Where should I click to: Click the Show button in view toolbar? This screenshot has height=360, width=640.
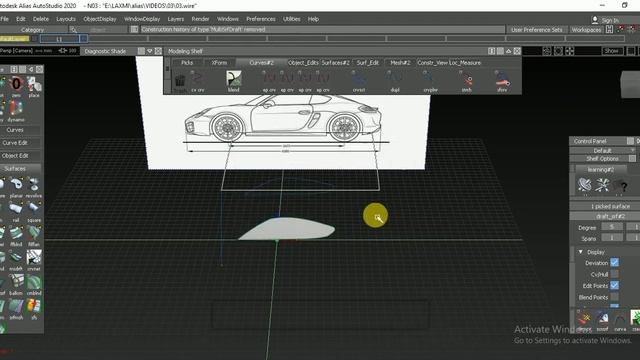[x=612, y=51]
